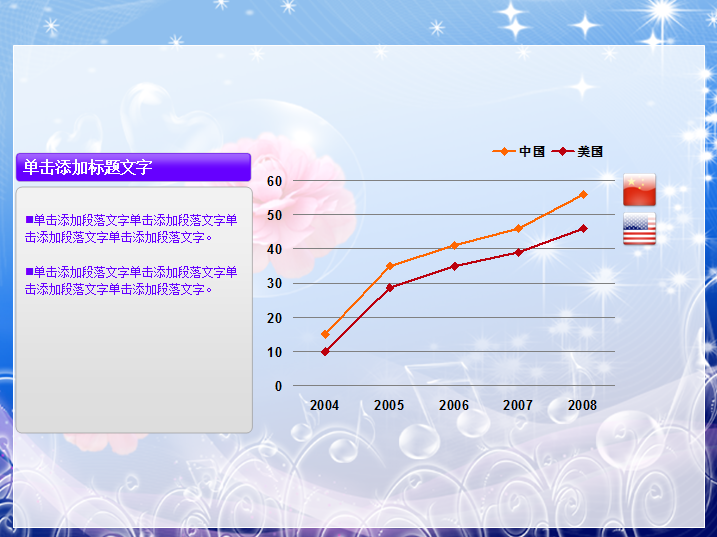Select USA's 2007 dark red data point
The height and width of the screenshot is (537, 717).
(x=519, y=252)
